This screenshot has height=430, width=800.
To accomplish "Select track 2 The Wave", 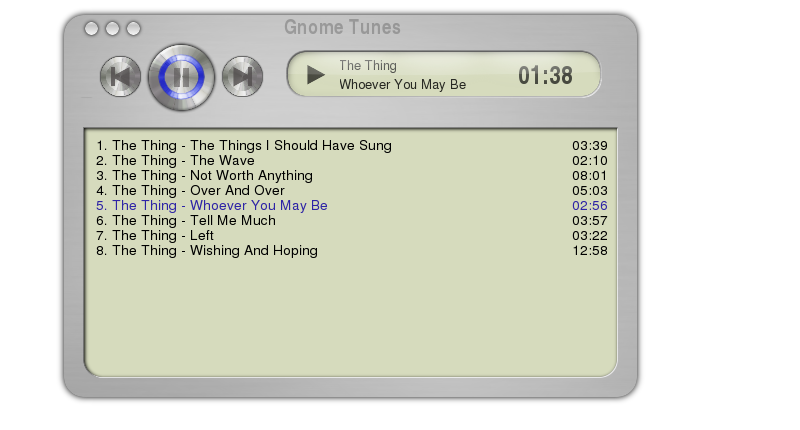I will pos(352,160).
